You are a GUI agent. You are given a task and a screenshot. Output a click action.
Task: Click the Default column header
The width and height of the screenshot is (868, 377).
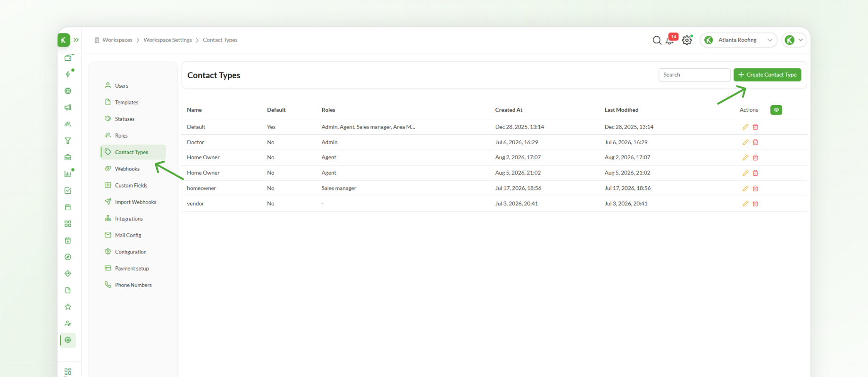point(276,110)
